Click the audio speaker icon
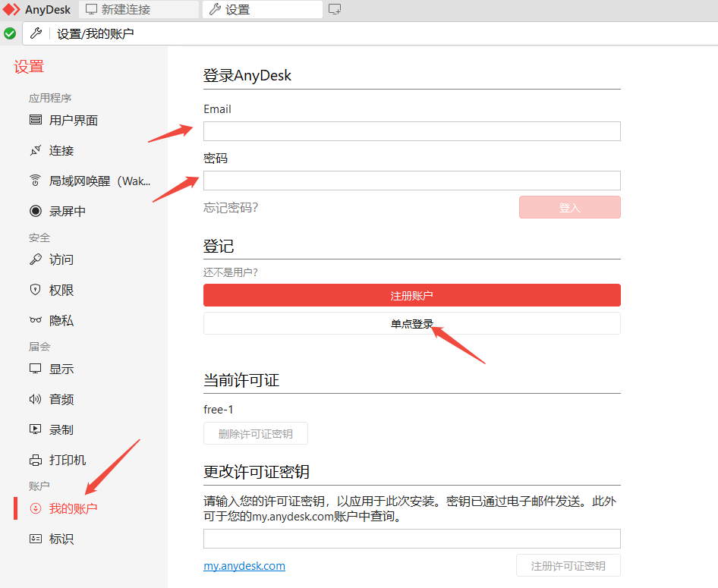Viewport: 718px width, 588px height. click(x=36, y=399)
